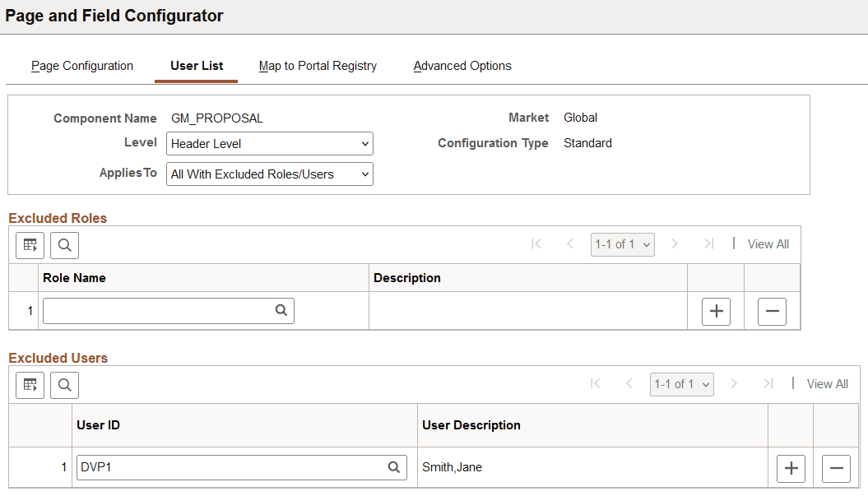Open the Level dropdown
The image size is (868, 496).
point(269,143)
